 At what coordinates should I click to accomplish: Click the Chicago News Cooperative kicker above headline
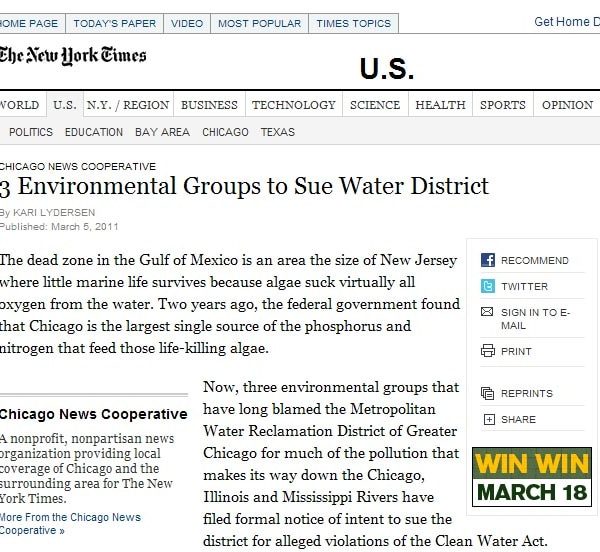click(x=78, y=166)
